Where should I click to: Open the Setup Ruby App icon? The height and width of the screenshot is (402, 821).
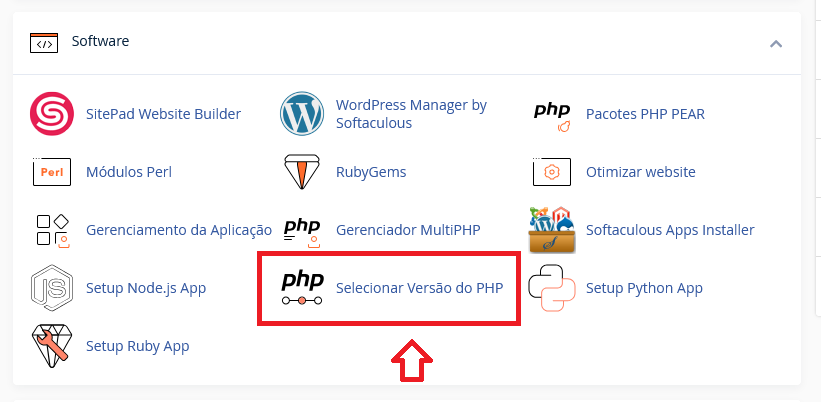[x=51, y=346]
